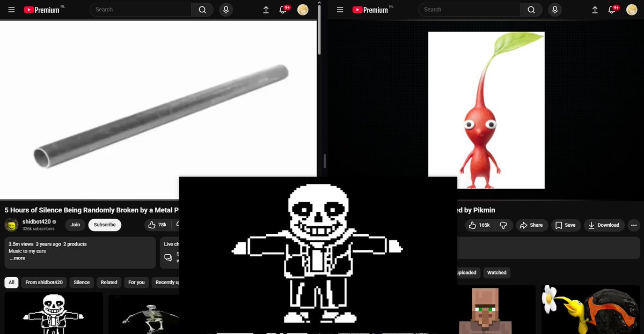Open account avatar menu in right window

(x=632, y=10)
